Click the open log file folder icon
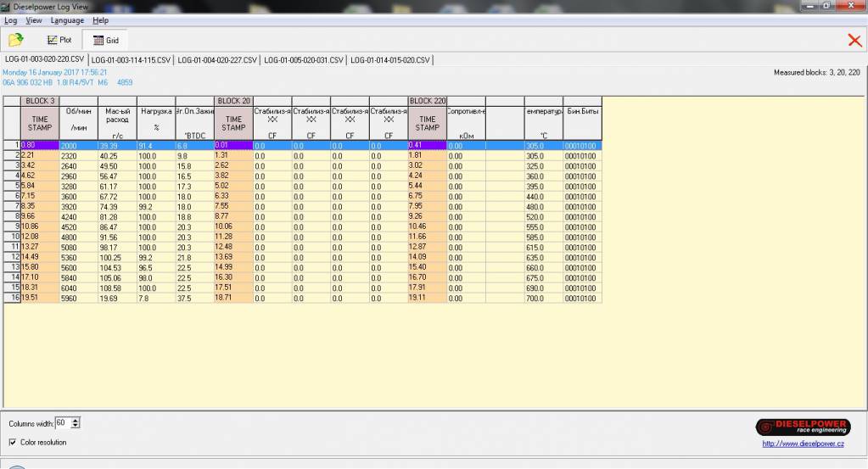 pos(16,40)
